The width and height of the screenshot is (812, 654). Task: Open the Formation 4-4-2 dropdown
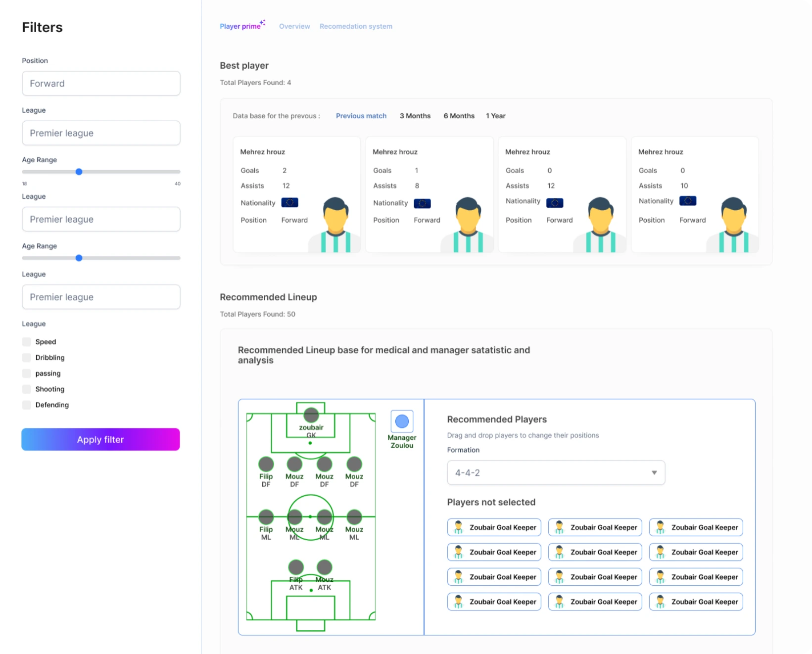tap(555, 472)
